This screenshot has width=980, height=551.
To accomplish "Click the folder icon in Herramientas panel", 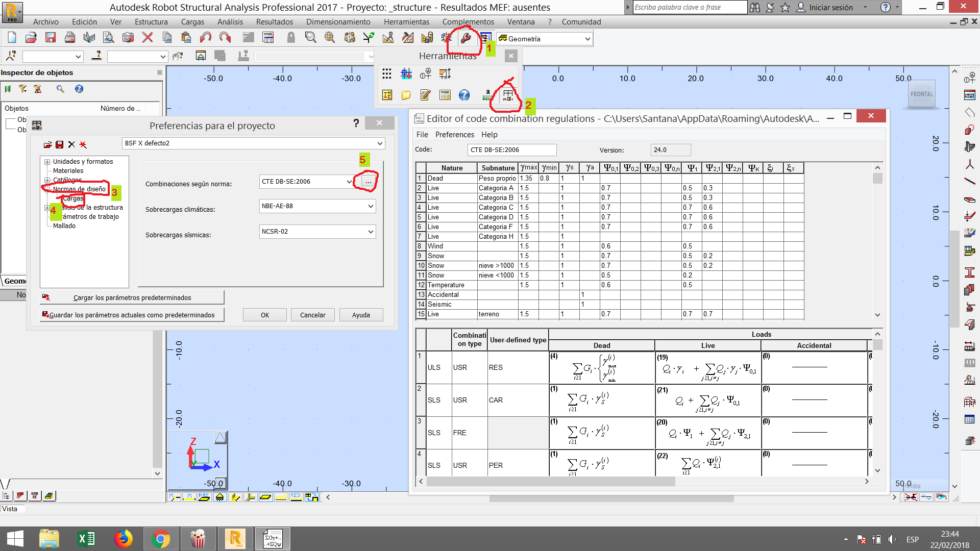I will coord(406,95).
